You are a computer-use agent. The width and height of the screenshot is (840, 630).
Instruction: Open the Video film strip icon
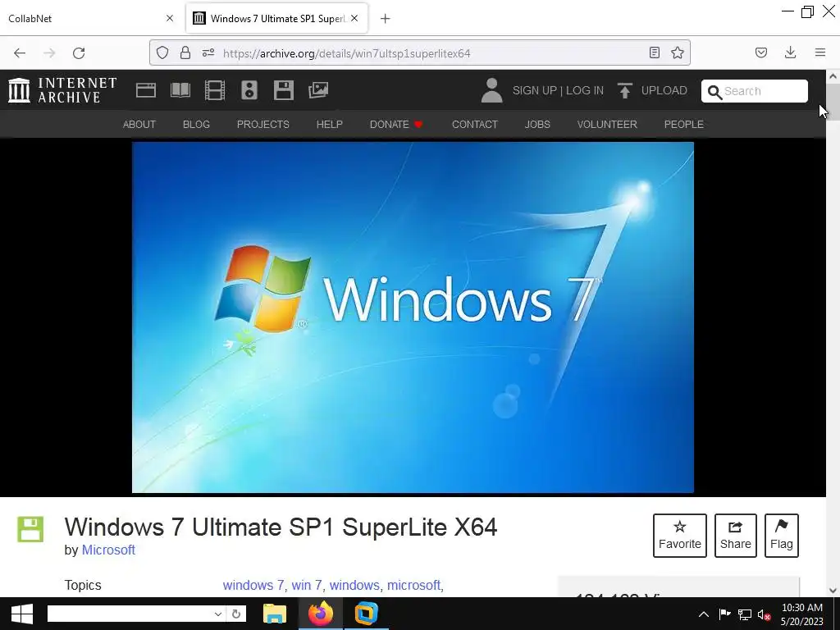[215, 90]
